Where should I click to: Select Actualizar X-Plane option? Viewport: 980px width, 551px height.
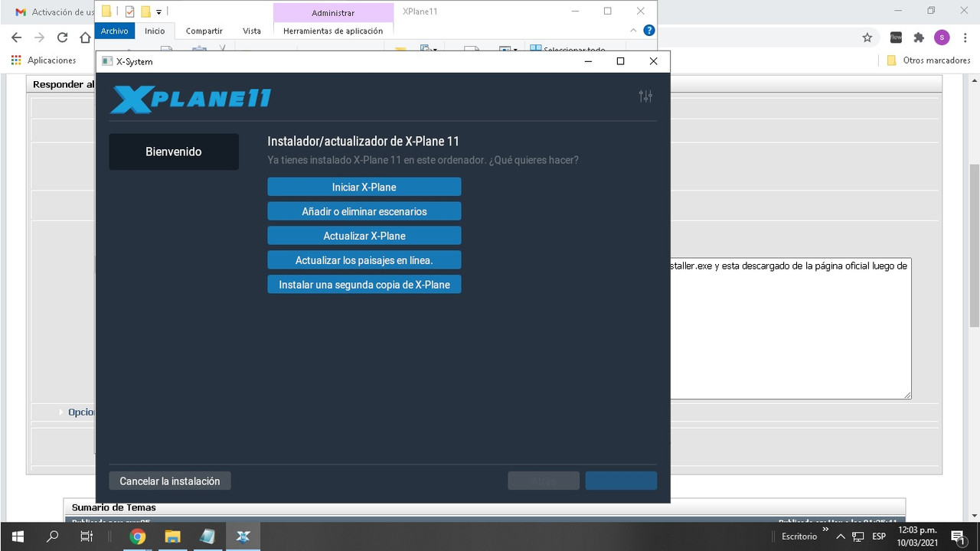364,236
